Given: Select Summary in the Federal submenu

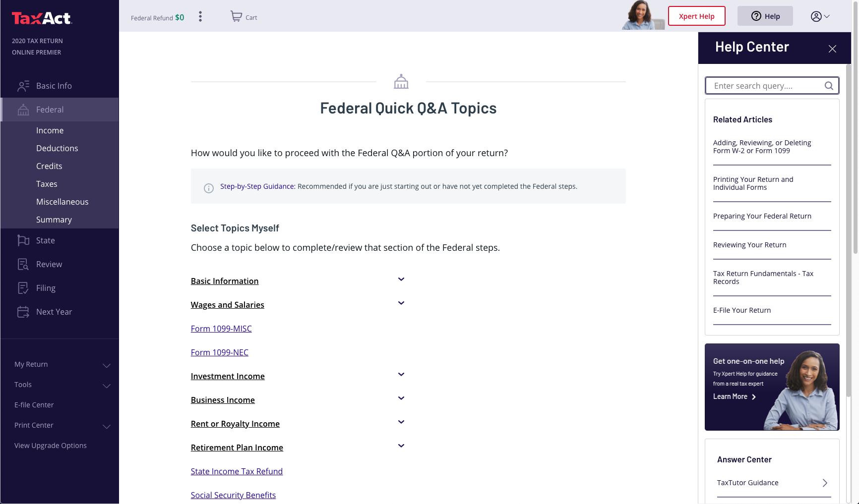Looking at the screenshot, I should (x=54, y=220).
